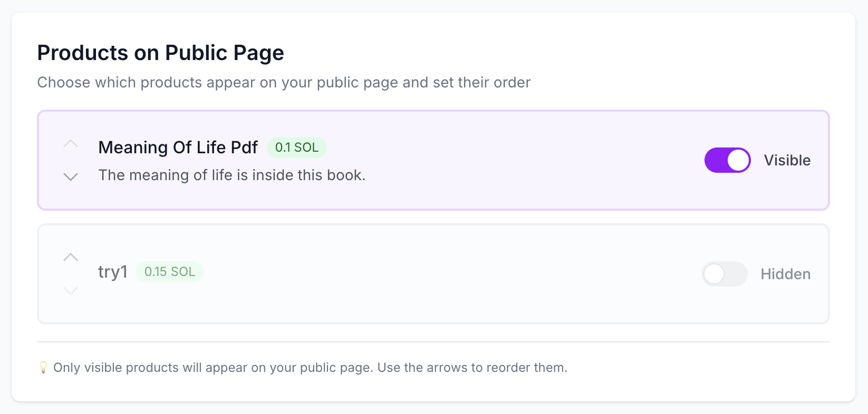Click the 0.1 SOL price badge

[297, 147]
